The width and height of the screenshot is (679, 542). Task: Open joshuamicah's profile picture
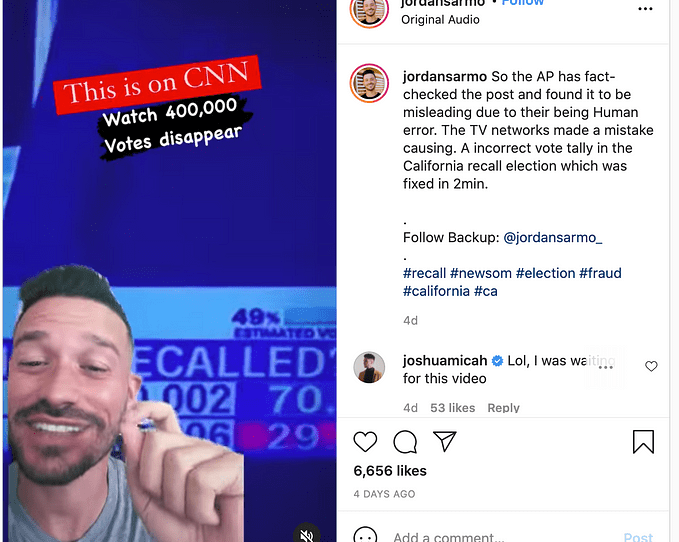point(369,367)
